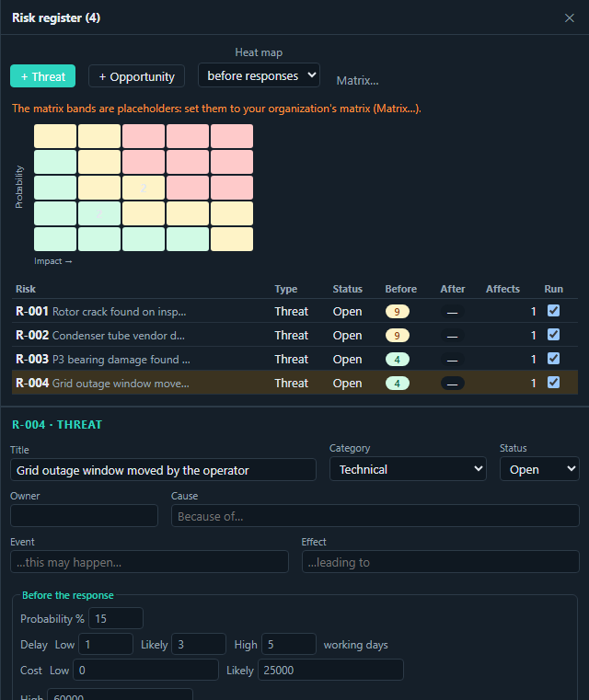Click the Event field ...this may happen...
The height and width of the screenshot is (700, 589).
click(x=149, y=562)
